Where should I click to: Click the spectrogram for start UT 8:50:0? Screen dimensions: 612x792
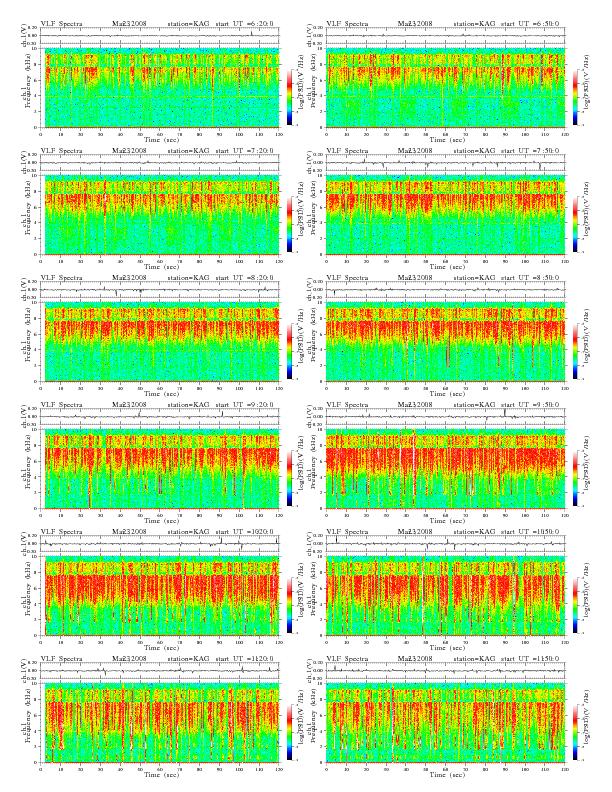[445, 342]
